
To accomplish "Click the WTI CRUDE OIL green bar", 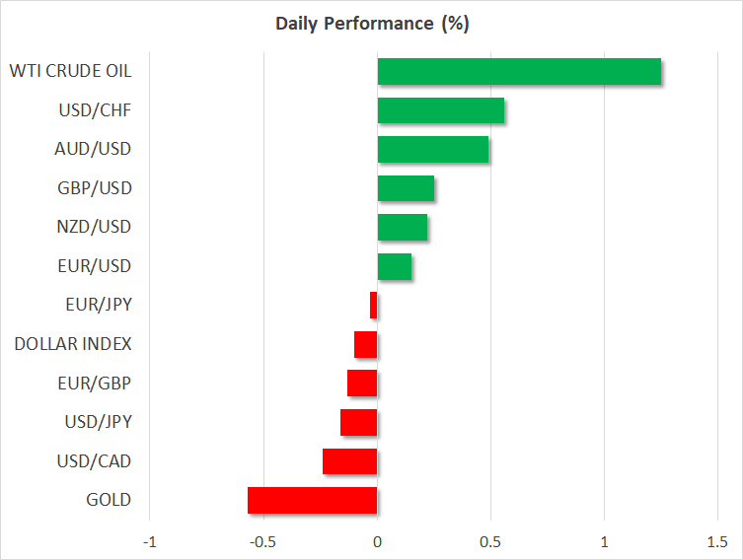I will click(519, 71).
